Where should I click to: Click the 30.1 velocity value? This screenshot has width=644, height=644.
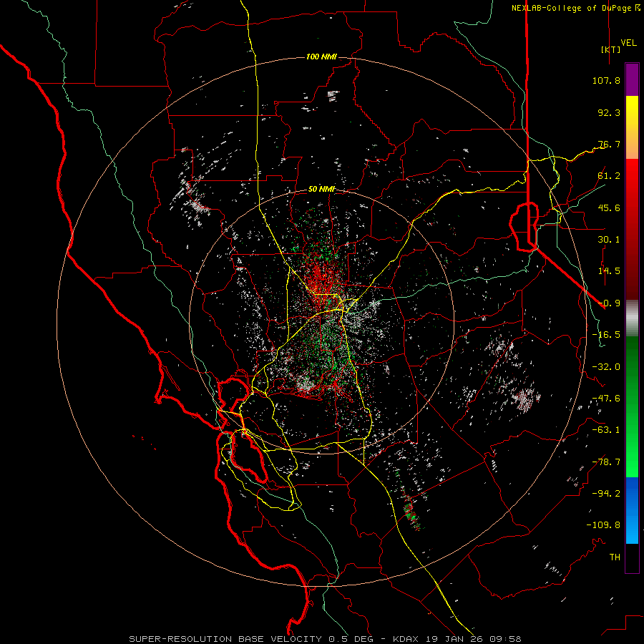click(609, 240)
